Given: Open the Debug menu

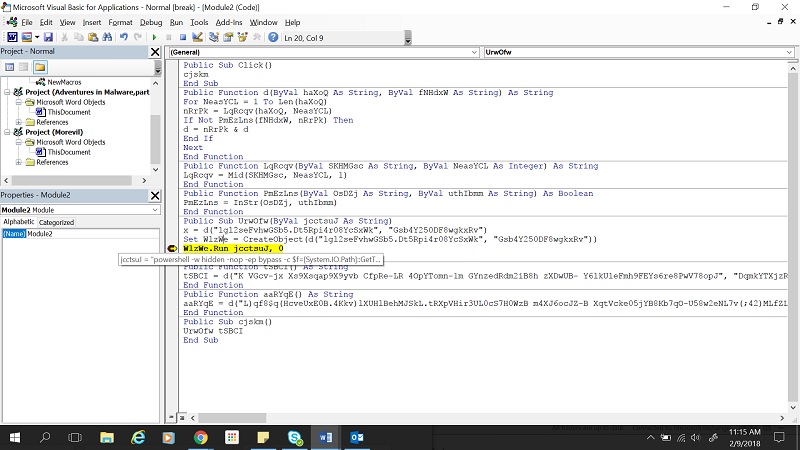Looking at the screenshot, I should click(151, 21).
